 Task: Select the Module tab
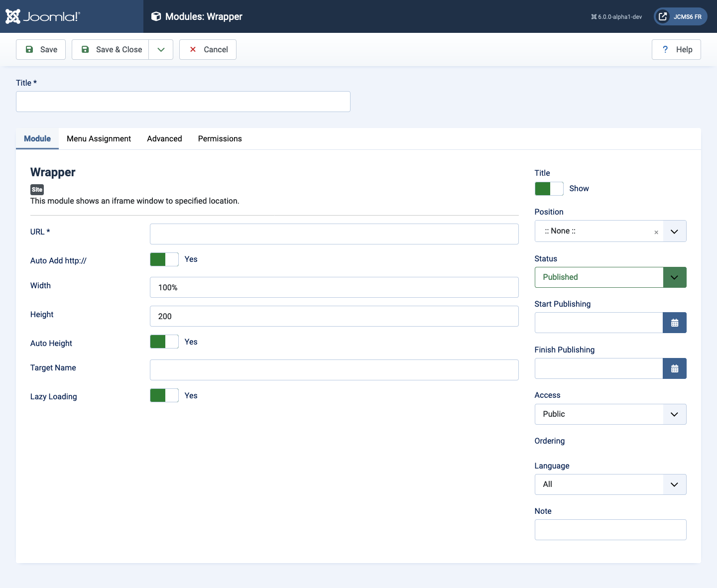(37, 138)
